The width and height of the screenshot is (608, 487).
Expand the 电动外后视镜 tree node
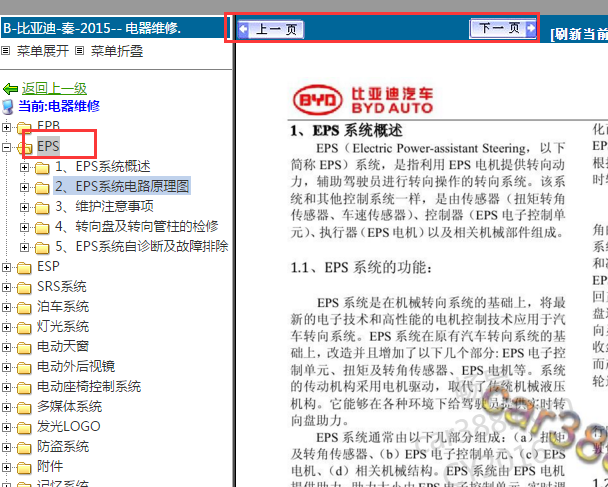[6, 367]
